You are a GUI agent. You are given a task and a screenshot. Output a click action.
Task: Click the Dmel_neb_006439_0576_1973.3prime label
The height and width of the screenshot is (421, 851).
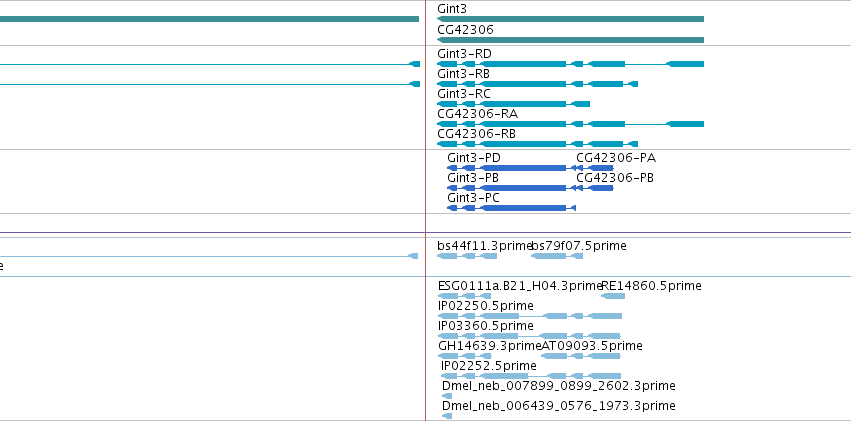pyautogui.click(x=559, y=406)
